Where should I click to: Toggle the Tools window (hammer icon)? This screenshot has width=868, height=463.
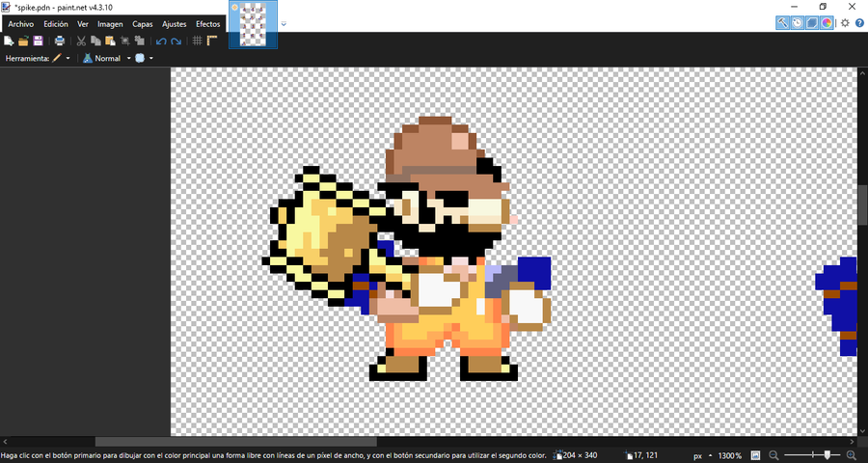pyautogui.click(x=783, y=23)
